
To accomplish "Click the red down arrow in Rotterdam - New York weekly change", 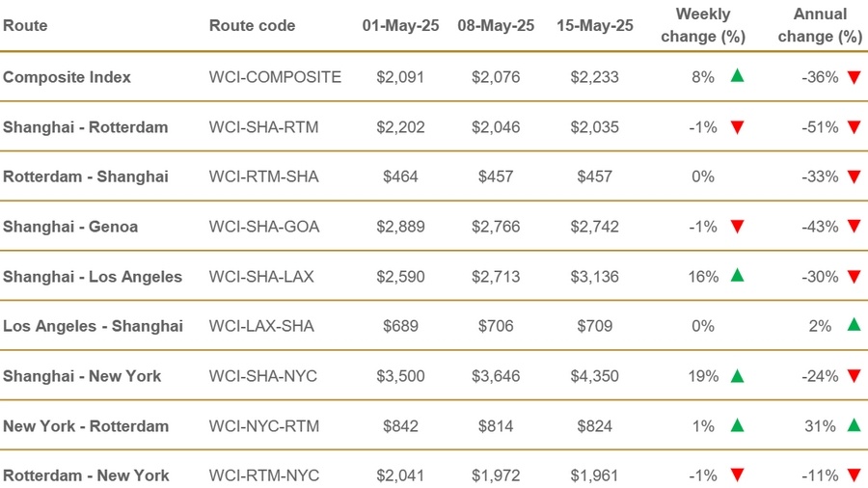I will [737, 475].
